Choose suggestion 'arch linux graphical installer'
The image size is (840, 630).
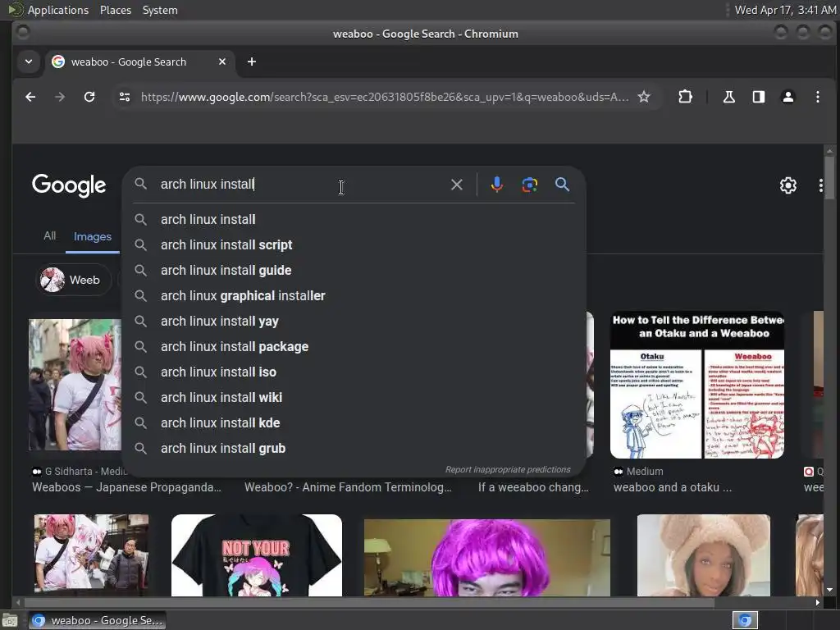(354, 295)
